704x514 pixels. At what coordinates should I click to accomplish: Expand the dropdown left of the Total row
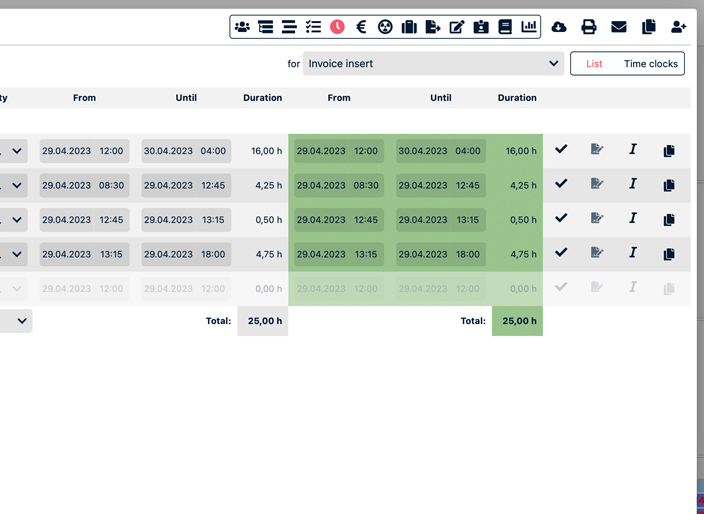(x=22, y=321)
